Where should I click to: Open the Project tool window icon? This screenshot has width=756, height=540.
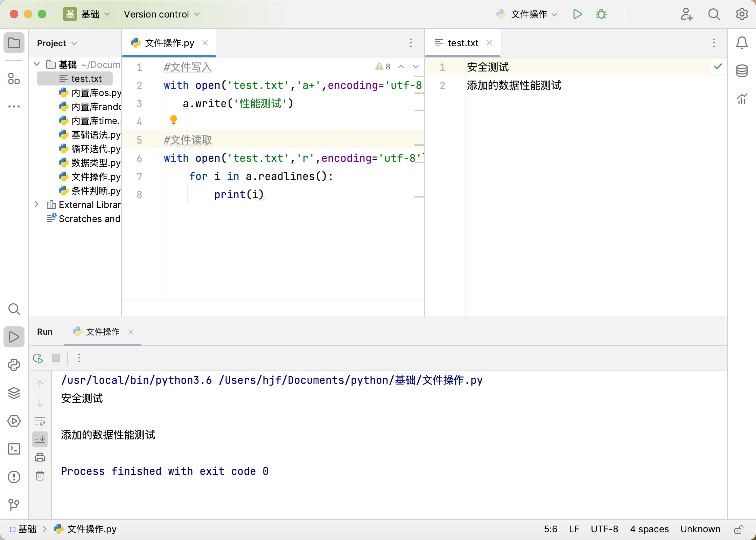coord(14,43)
